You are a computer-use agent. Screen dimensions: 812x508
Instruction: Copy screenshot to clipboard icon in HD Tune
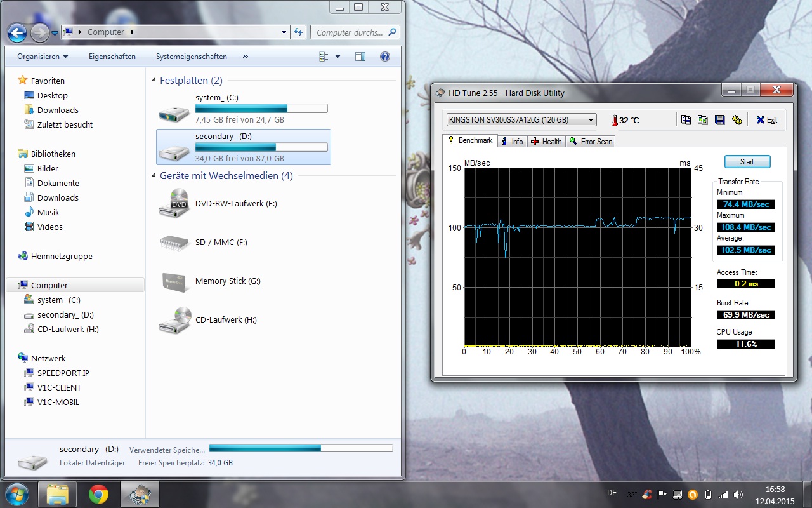703,119
